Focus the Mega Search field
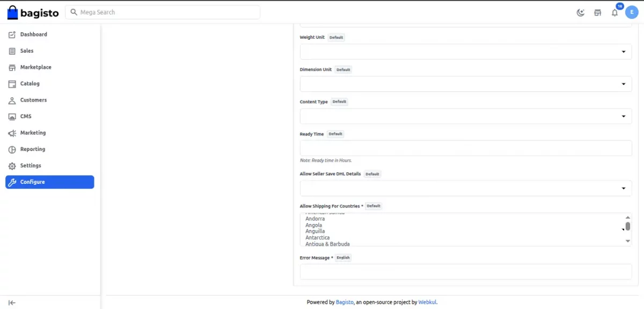This screenshot has height=309, width=644. click(163, 12)
